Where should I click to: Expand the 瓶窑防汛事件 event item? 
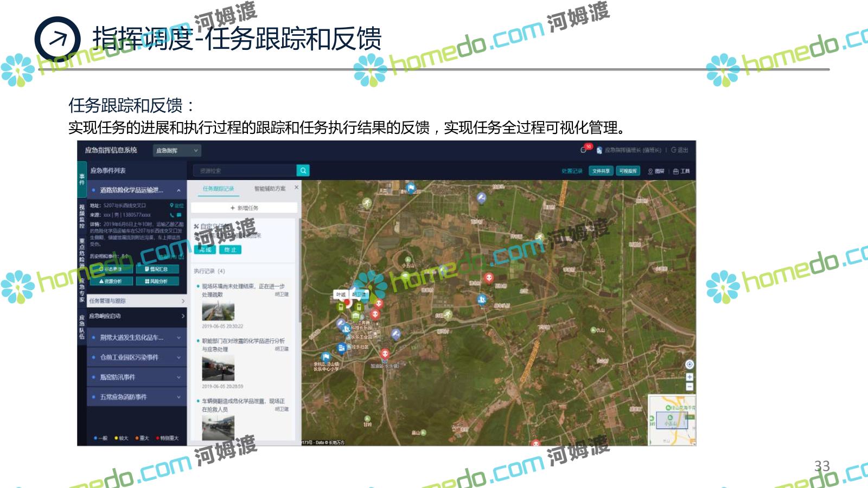178,377
